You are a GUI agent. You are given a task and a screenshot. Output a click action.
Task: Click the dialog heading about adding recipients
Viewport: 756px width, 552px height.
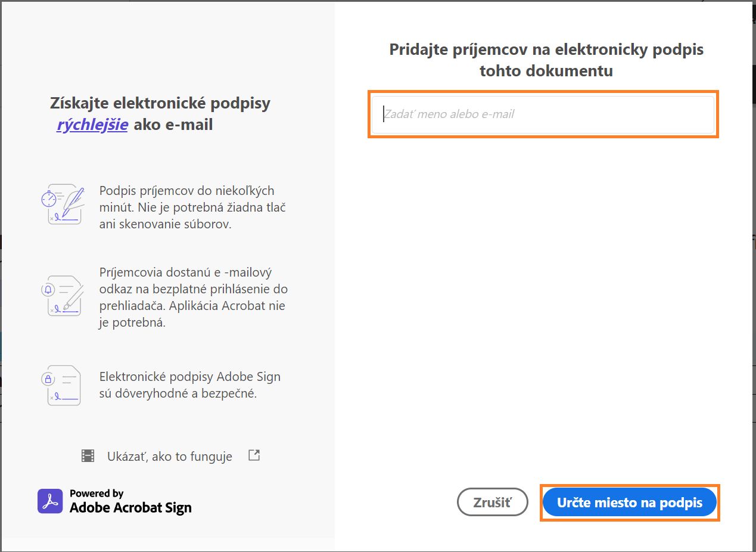(x=546, y=60)
